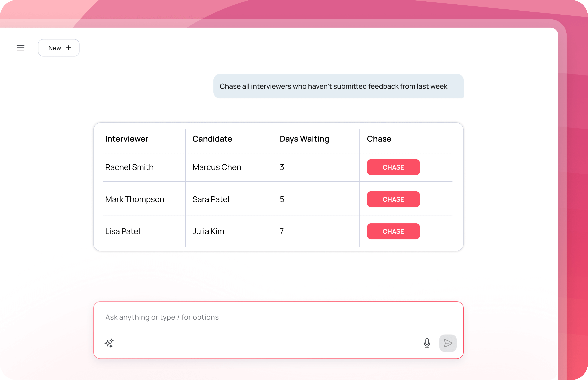Click the sparkle AI suggestions icon
The height and width of the screenshot is (380, 588).
pyautogui.click(x=109, y=343)
